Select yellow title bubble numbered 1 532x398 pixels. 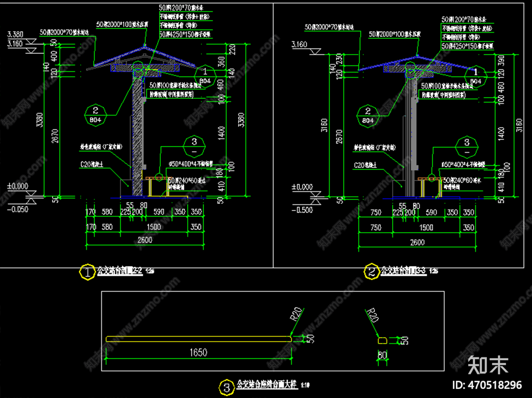(x=87, y=273)
